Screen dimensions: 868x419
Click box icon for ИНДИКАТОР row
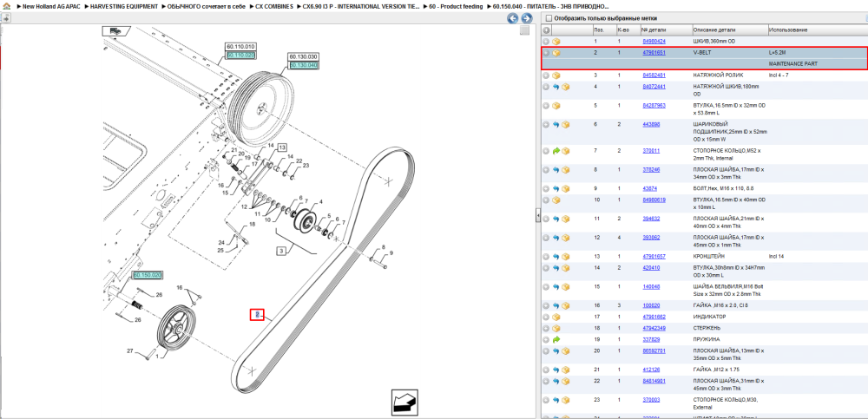point(556,318)
